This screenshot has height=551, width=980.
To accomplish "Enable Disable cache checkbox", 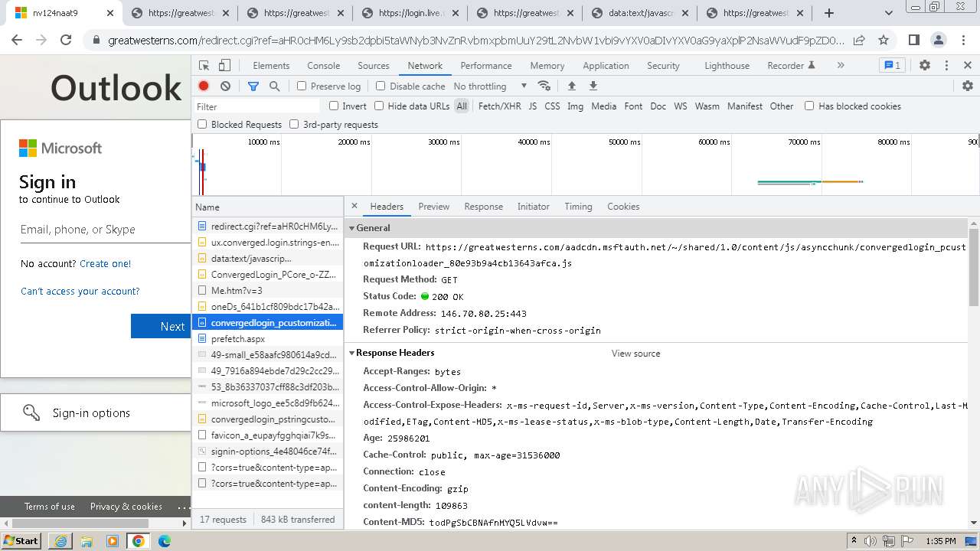I will [381, 86].
